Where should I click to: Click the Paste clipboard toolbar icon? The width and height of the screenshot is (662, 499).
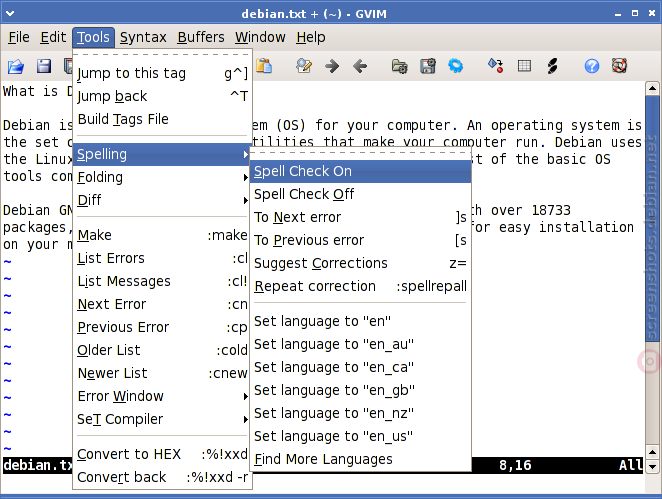(264, 66)
